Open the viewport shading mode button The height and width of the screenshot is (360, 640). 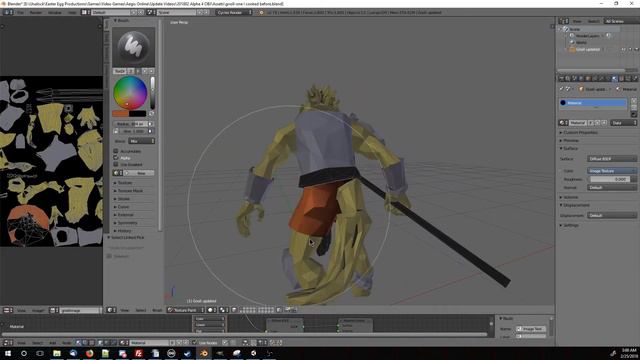211,310
